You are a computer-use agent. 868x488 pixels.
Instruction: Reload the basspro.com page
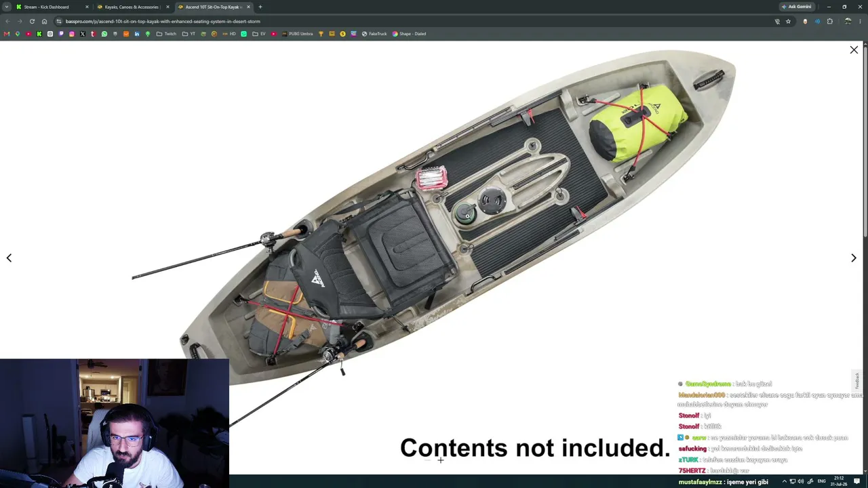(32, 21)
